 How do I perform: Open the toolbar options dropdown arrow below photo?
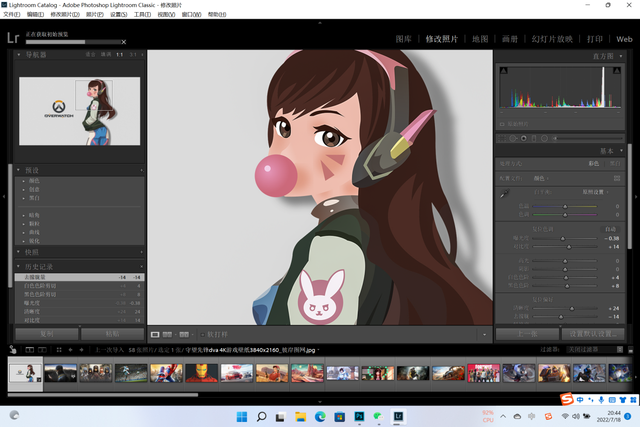tap(484, 334)
